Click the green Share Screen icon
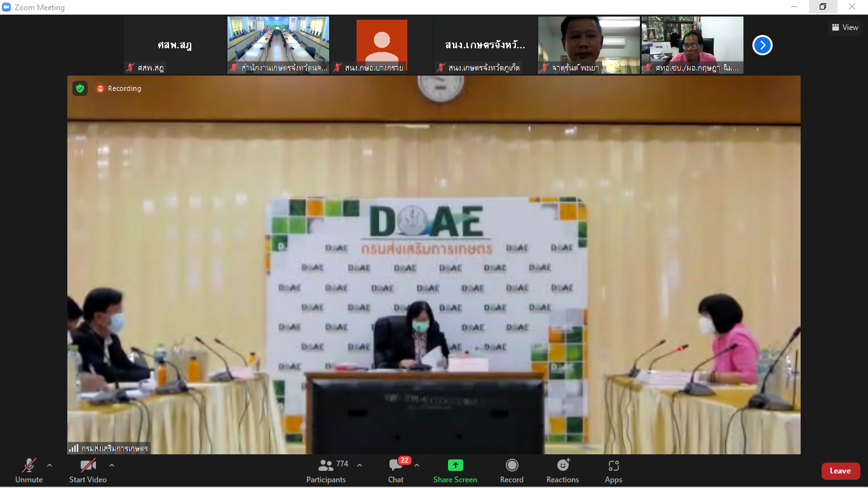 [x=456, y=465]
